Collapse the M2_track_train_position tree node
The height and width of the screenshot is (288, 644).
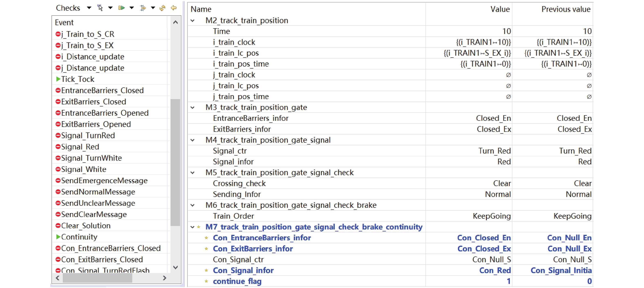click(193, 20)
